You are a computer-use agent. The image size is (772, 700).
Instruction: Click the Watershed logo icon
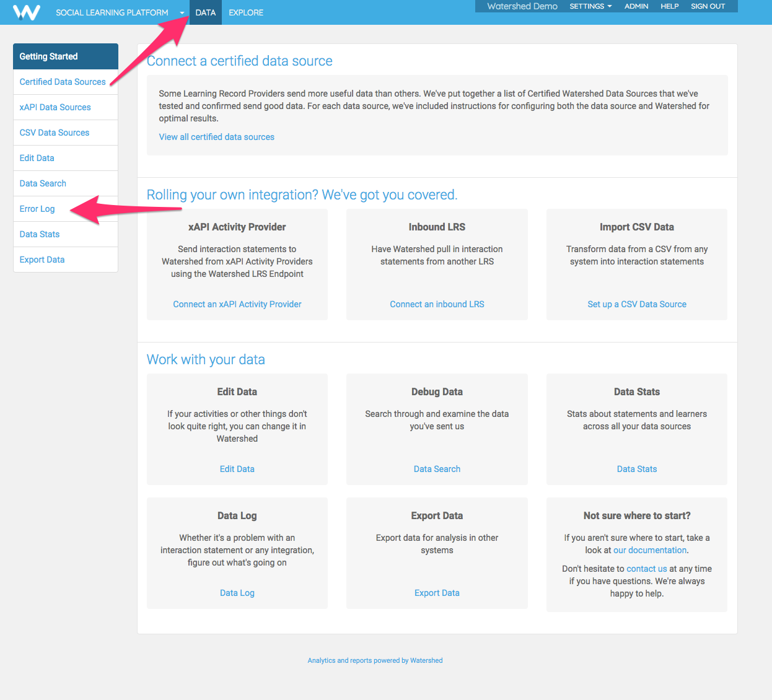pyautogui.click(x=27, y=12)
